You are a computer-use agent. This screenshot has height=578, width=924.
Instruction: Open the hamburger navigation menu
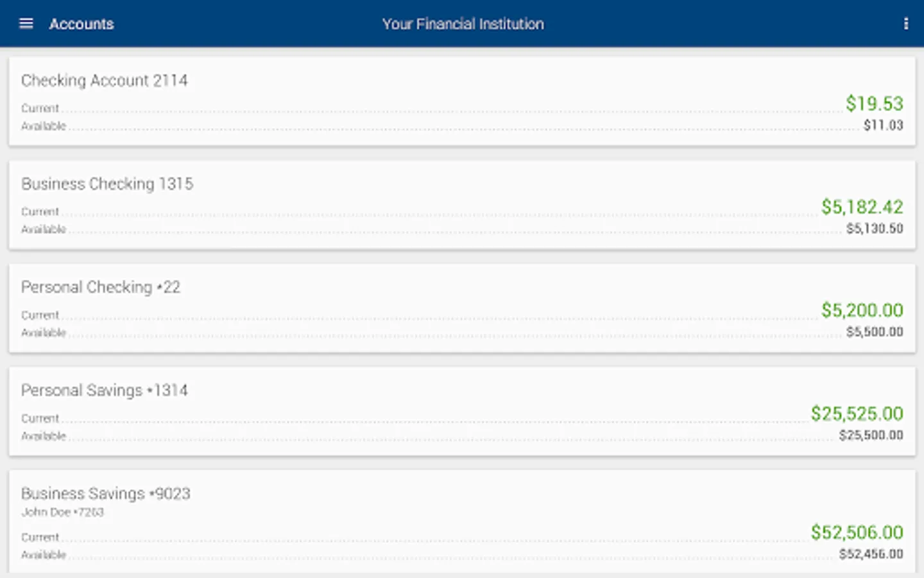26,24
